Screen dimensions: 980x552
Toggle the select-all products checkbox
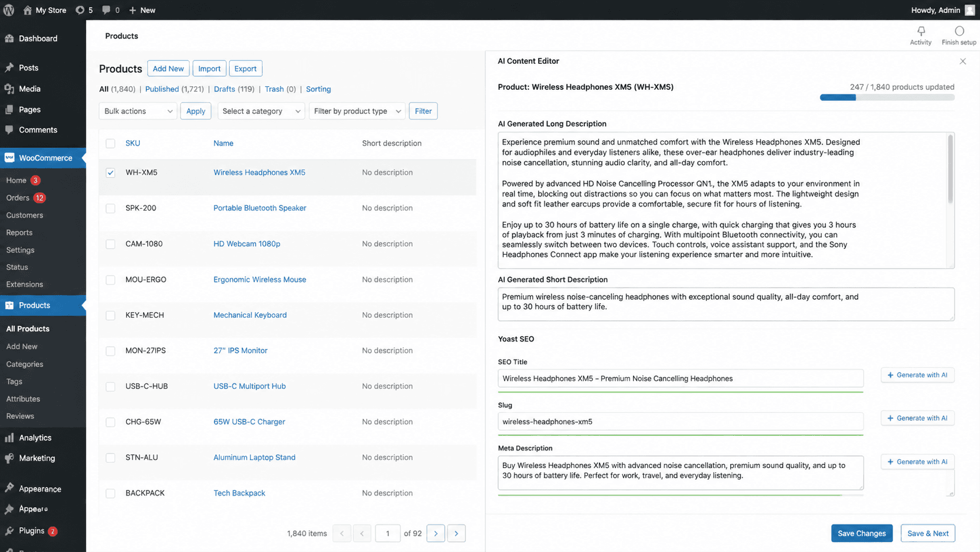(110, 143)
